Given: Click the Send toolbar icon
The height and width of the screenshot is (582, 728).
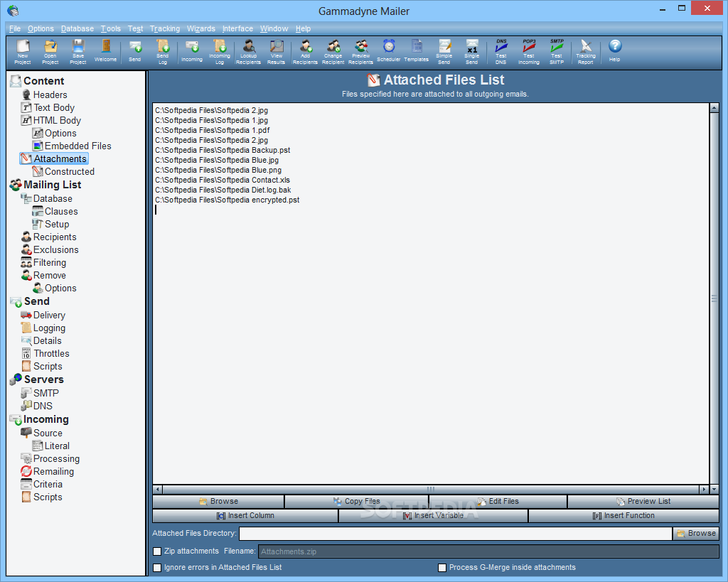Looking at the screenshot, I should pos(134,51).
